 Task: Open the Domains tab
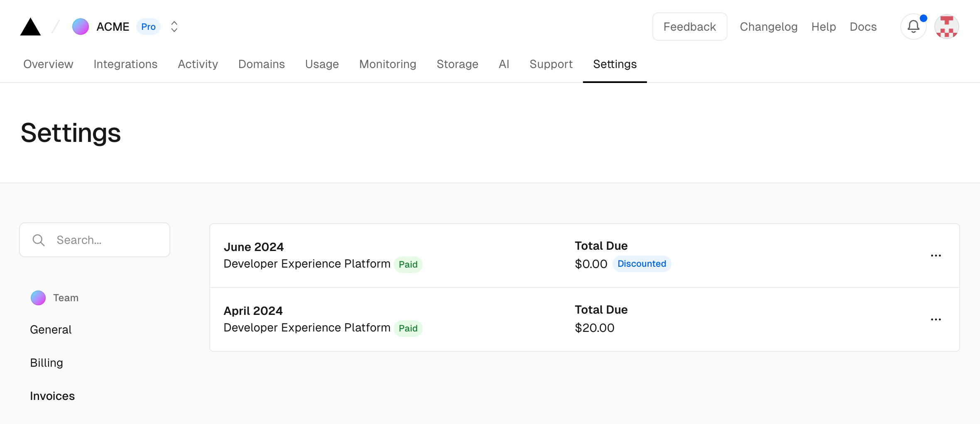coord(261,64)
